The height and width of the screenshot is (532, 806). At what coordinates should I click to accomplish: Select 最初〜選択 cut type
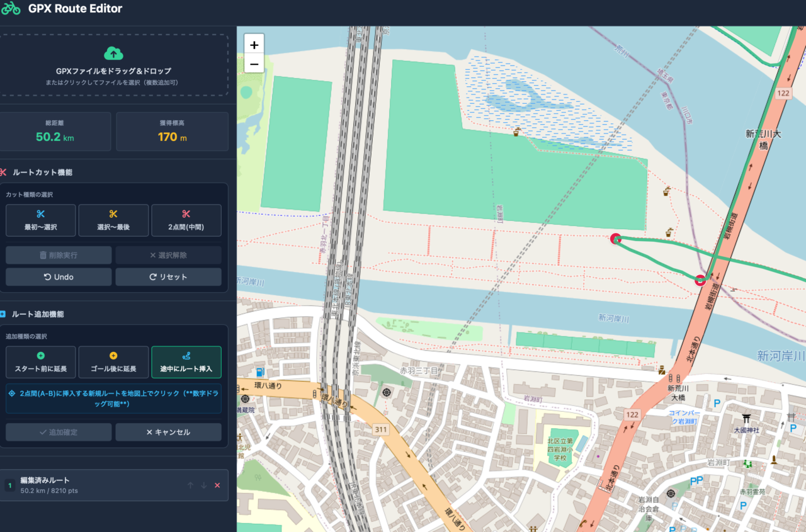point(40,220)
